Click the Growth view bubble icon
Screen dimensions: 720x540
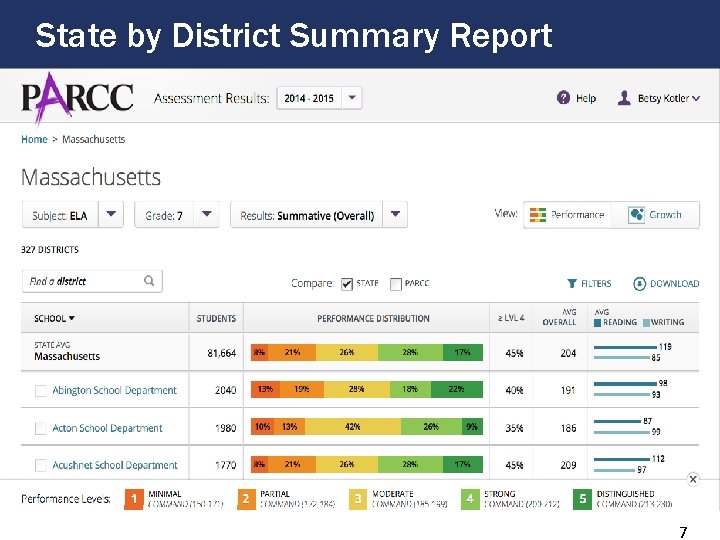pyautogui.click(x=636, y=215)
